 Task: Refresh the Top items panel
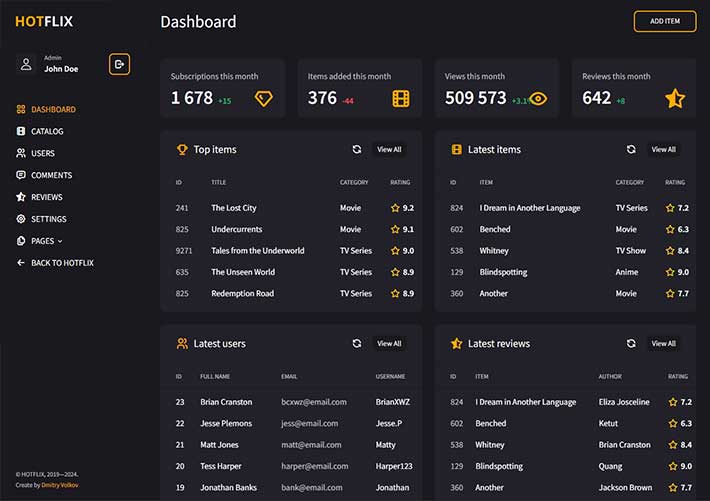click(357, 150)
